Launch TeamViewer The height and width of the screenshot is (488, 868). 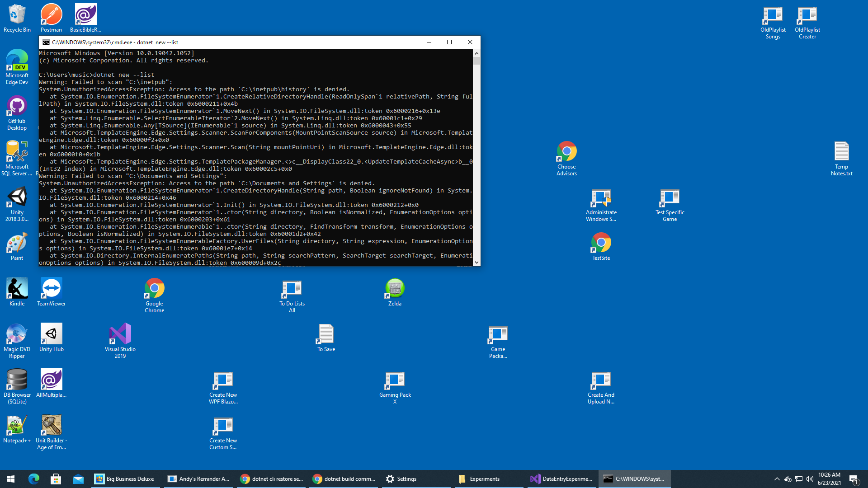tap(51, 287)
